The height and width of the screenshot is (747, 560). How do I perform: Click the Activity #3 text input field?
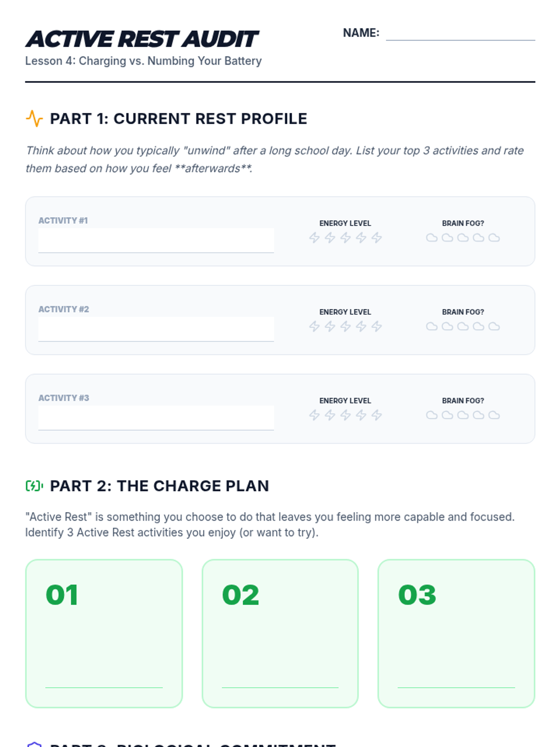[156, 418]
